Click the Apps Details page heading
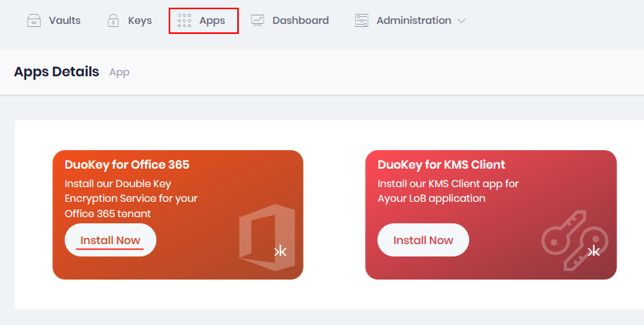Screen dimensions: 644x325 click(56, 72)
